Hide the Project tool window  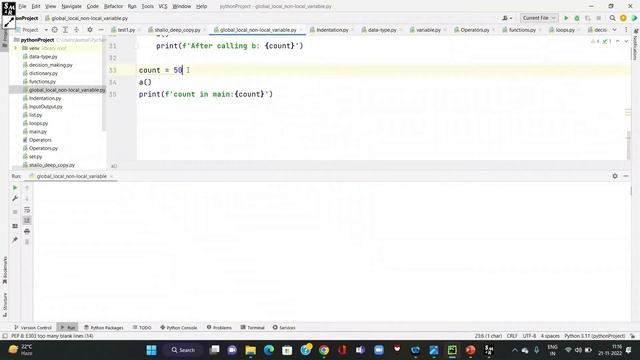coord(101,30)
